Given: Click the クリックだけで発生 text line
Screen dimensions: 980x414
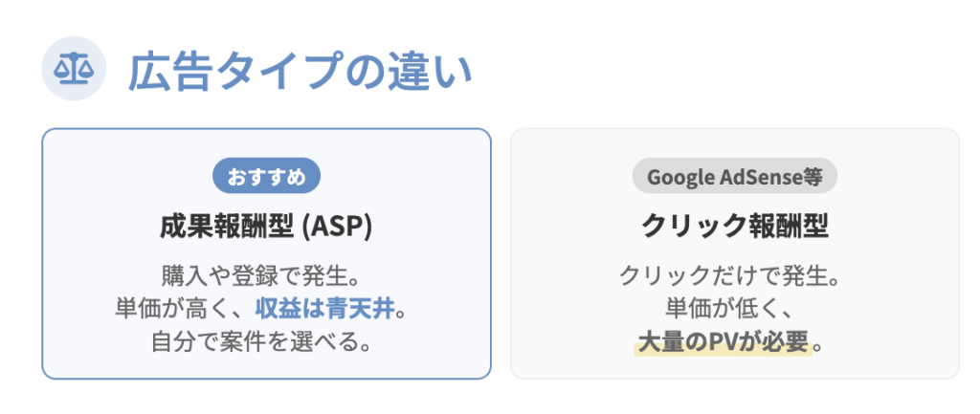Looking at the screenshot, I should tap(734, 277).
